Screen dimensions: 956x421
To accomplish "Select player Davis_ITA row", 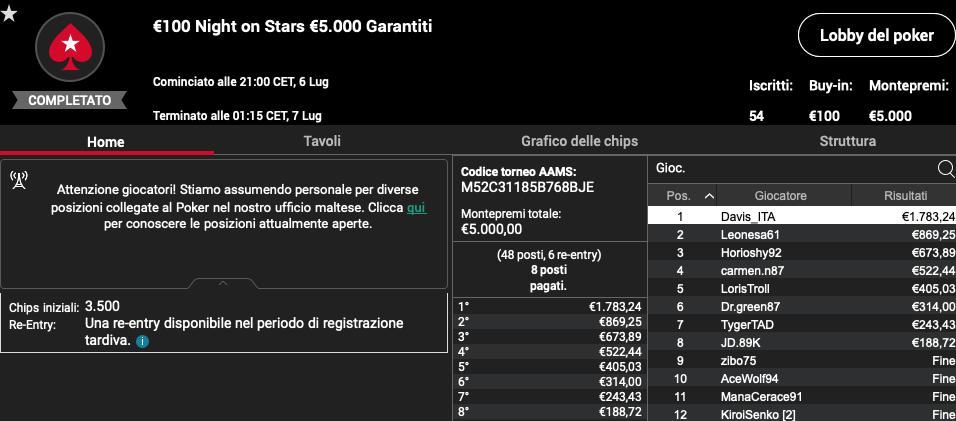I will (x=802, y=216).
